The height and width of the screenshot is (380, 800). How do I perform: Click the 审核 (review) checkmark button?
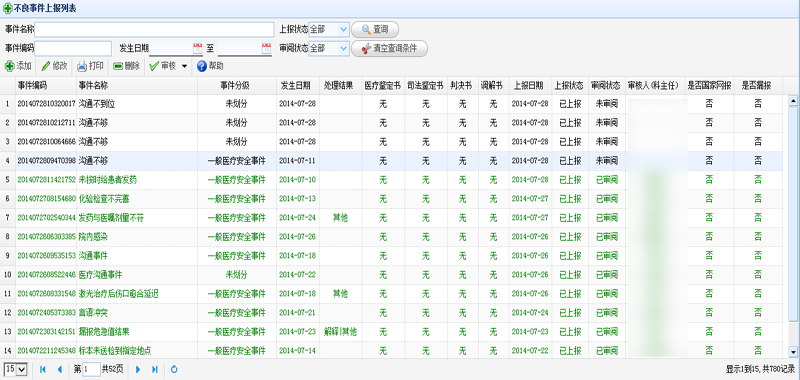pos(163,66)
